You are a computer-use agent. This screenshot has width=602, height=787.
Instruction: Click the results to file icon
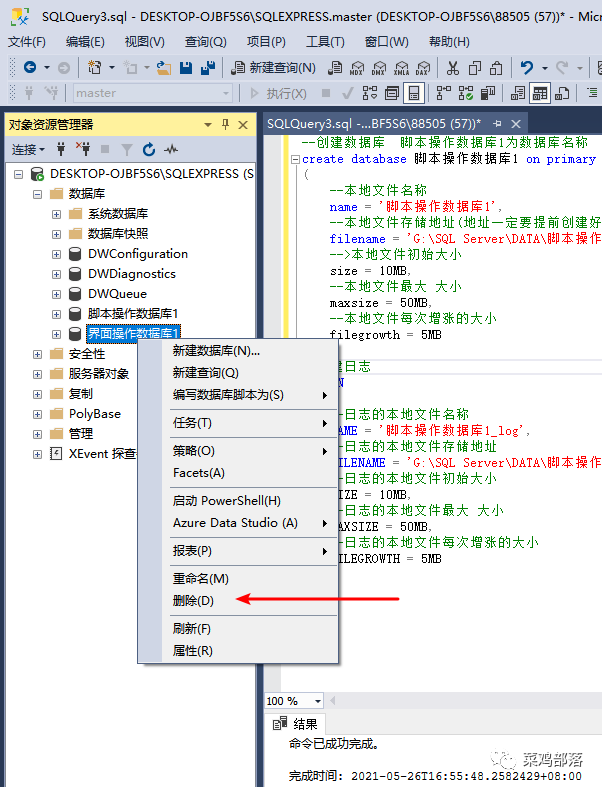point(562,93)
